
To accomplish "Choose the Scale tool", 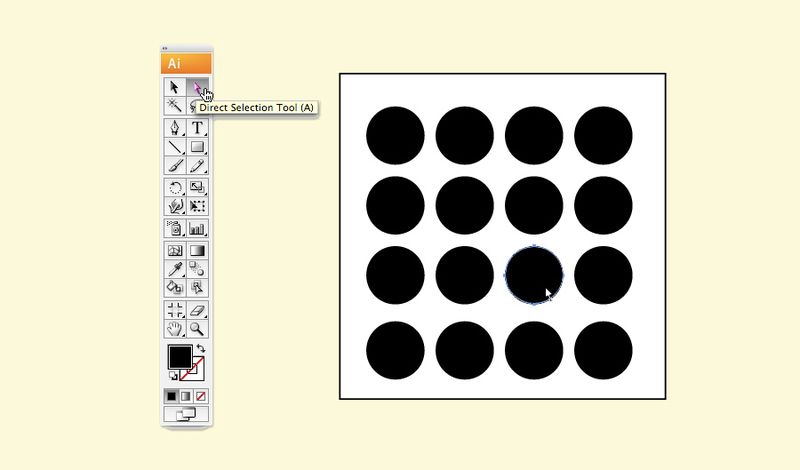I will (x=197, y=187).
